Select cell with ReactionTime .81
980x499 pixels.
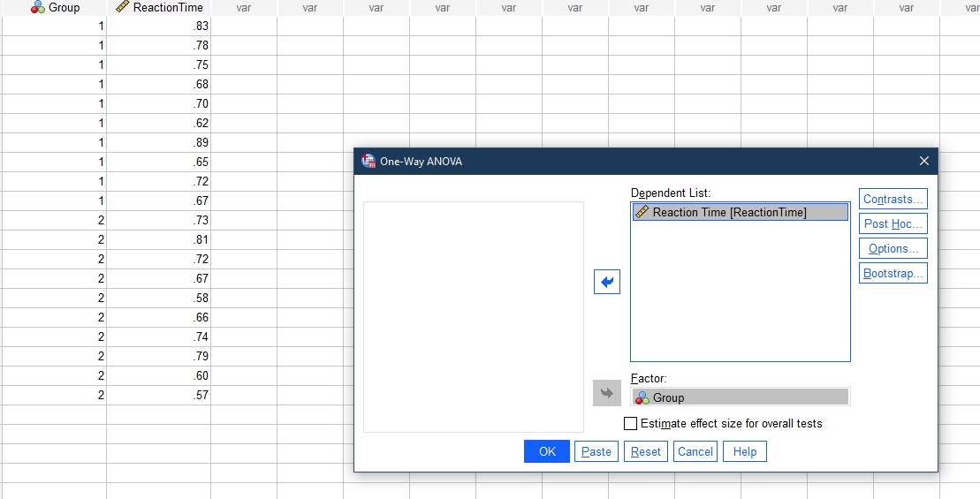point(159,240)
